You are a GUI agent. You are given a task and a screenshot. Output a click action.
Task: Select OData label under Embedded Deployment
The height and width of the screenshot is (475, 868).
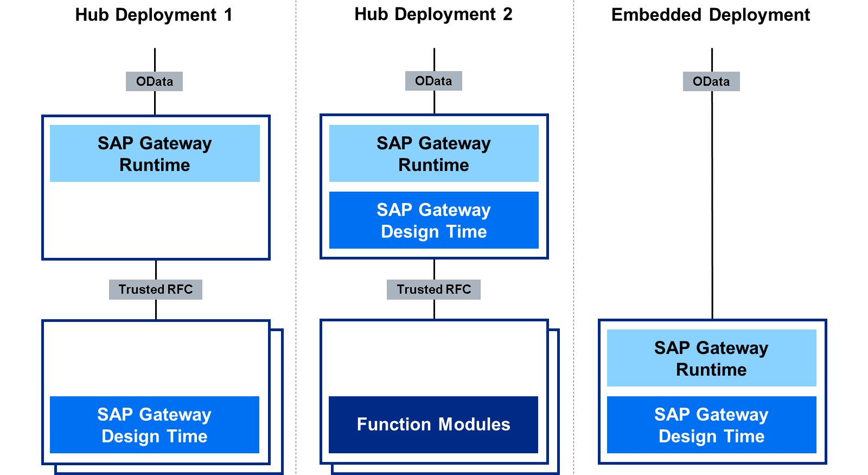[x=711, y=81]
